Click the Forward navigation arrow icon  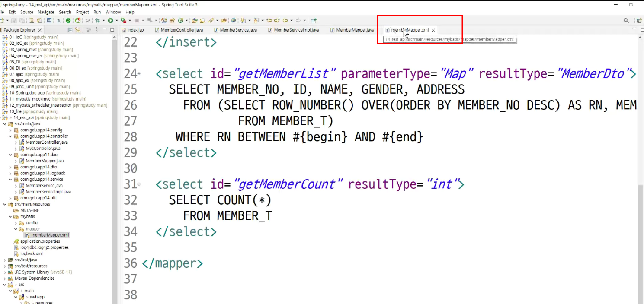coord(298,20)
